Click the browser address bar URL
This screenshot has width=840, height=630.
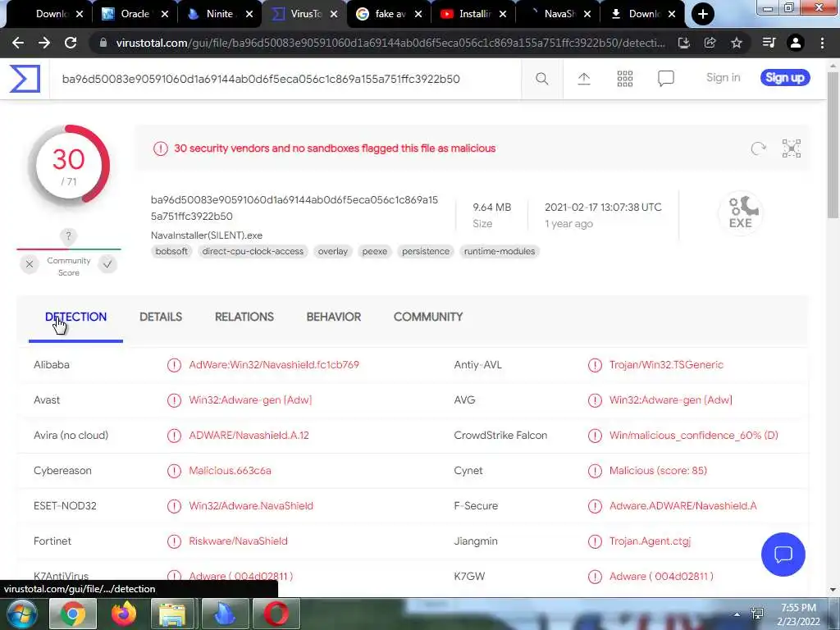click(x=390, y=43)
